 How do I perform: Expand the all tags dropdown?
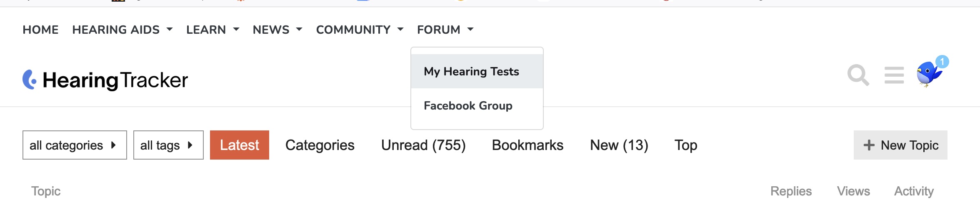coord(168,145)
